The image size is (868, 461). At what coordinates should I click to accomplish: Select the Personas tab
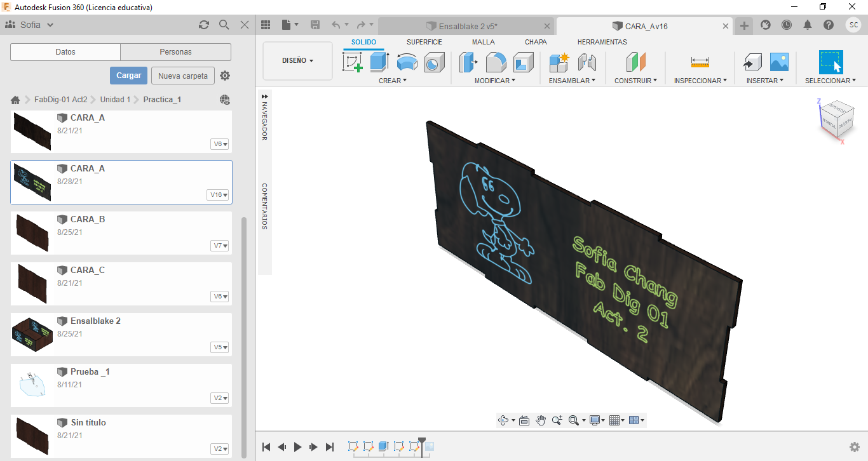point(176,52)
